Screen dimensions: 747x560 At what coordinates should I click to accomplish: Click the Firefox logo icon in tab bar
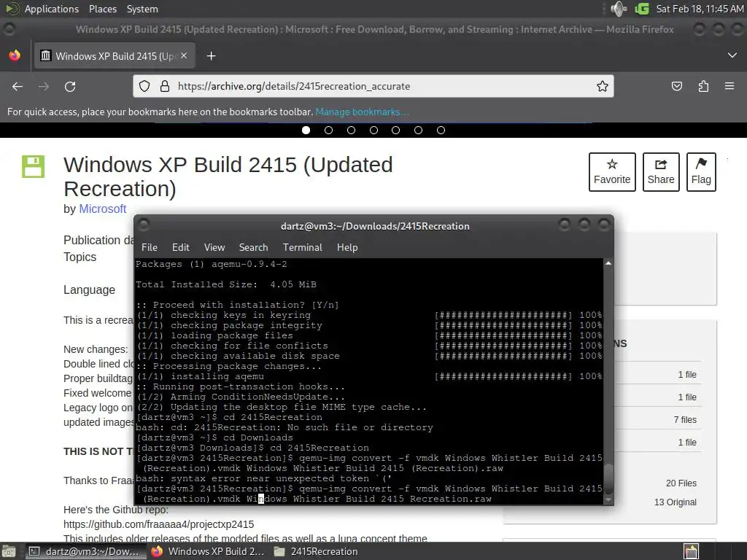(x=15, y=55)
